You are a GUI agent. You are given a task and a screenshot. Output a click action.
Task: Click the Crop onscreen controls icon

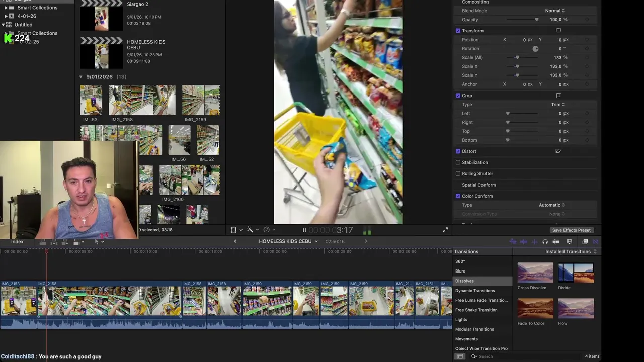[x=558, y=96]
